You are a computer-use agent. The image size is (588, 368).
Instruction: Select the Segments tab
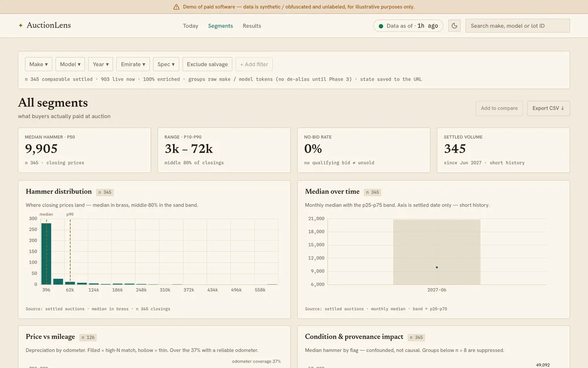coord(220,26)
